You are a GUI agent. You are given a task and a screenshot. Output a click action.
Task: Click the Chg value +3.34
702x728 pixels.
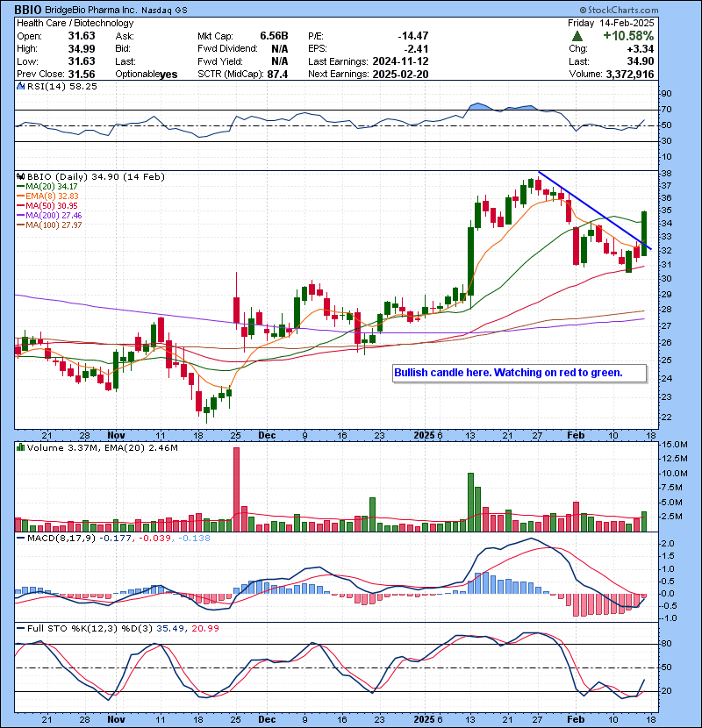[641, 49]
